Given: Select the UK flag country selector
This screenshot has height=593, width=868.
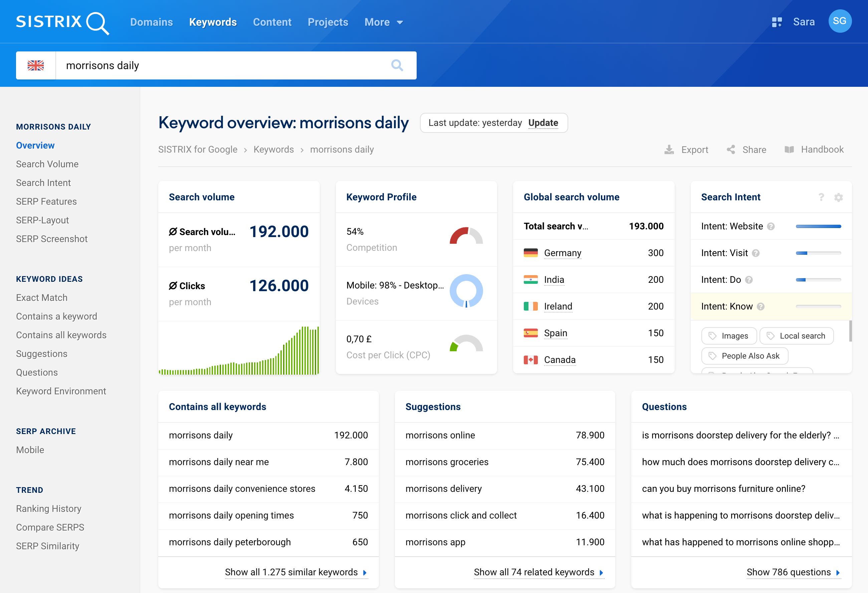Looking at the screenshot, I should click(x=36, y=65).
